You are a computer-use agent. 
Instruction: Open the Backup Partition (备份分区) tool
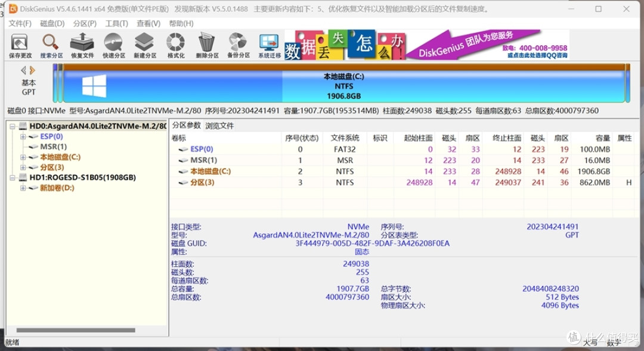click(x=238, y=45)
